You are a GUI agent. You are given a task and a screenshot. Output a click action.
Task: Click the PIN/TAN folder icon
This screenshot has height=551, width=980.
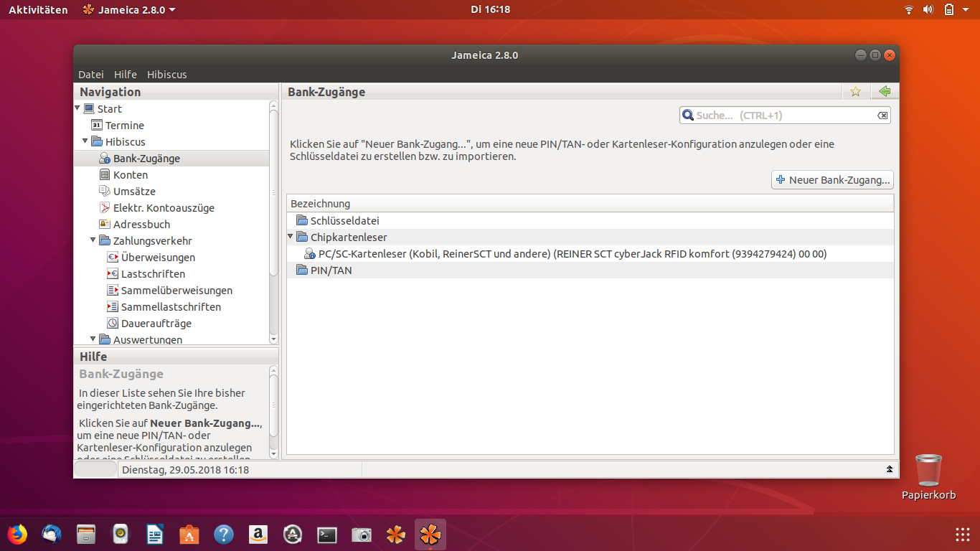point(302,270)
